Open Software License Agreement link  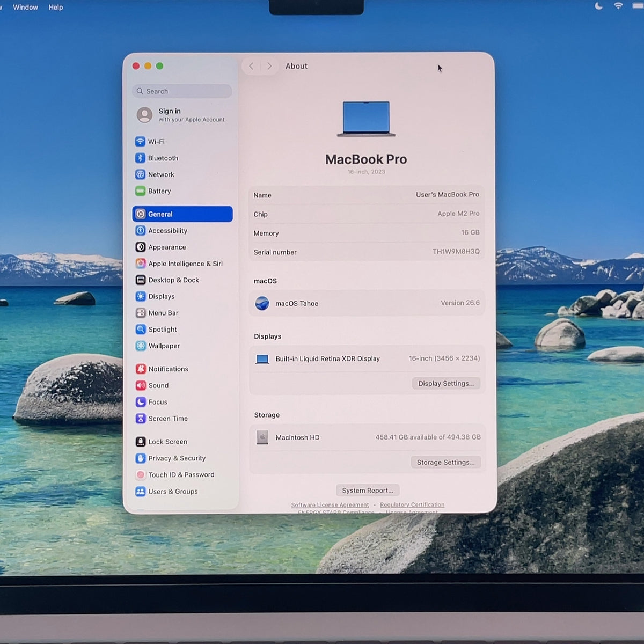tap(330, 505)
